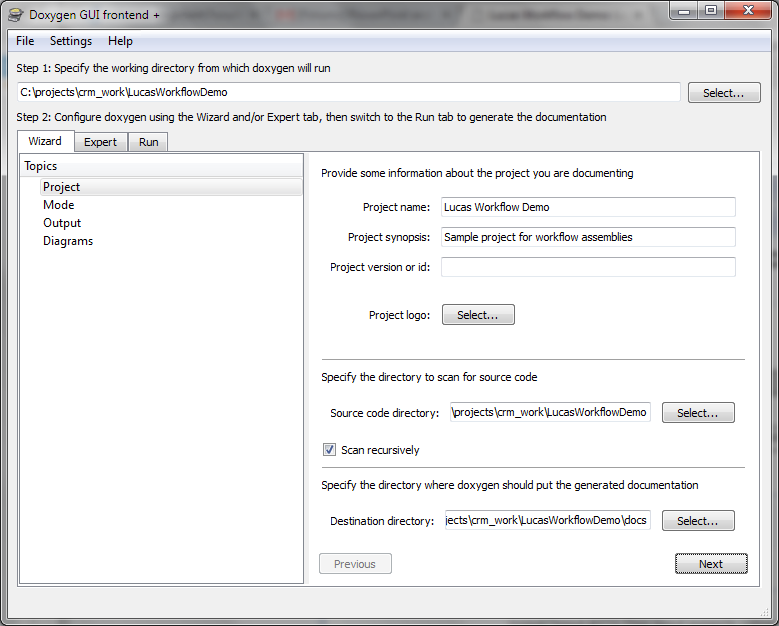The image size is (779, 626).
Task: Click the Topics header
Action: coord(161,166)
